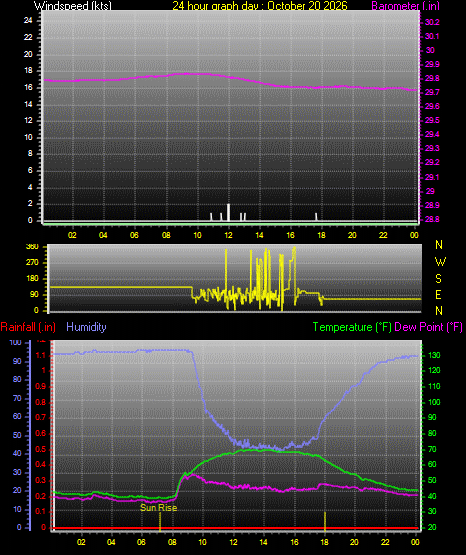The width and height of the screenshot is (466, 555).
Task: Click hour 02 under the windspeed graph
Action: (72, 235)
